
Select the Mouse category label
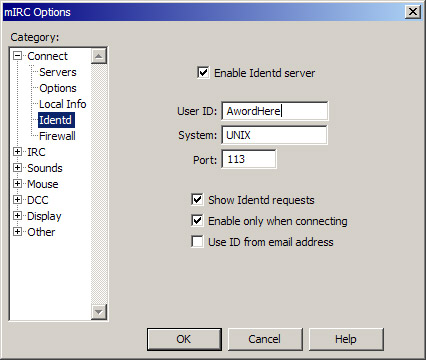pos(43,184)
